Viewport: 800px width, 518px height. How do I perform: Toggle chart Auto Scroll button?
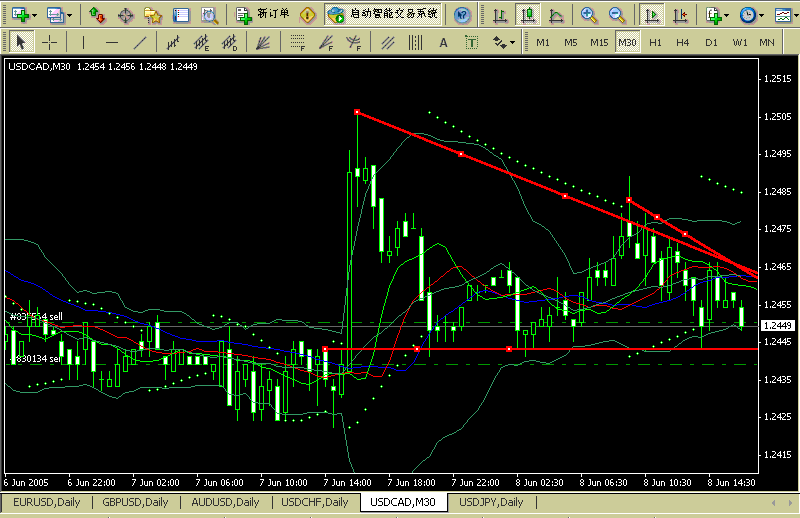click(x=652, y=15)
